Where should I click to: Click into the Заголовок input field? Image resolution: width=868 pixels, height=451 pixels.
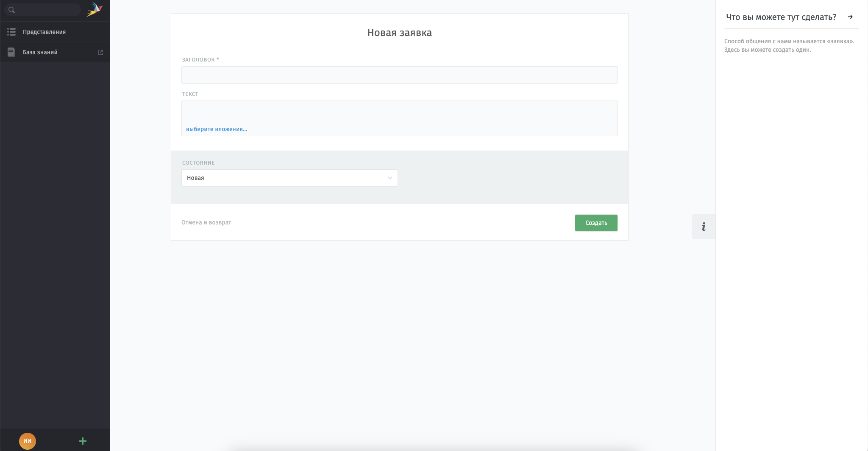tap(399, 75)
